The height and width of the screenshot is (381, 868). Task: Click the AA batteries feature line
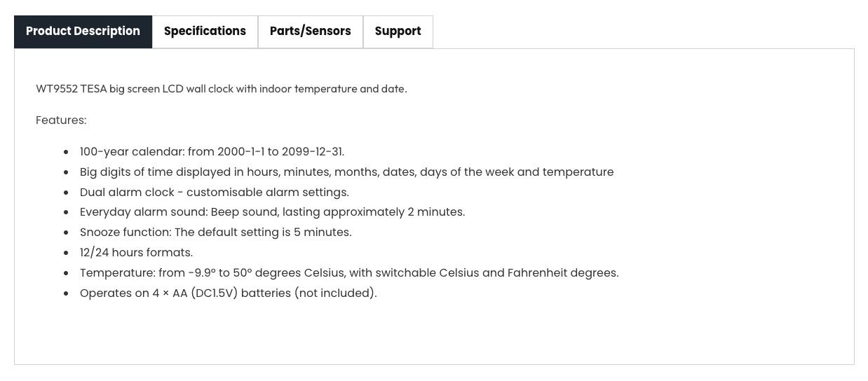(228, 293)
